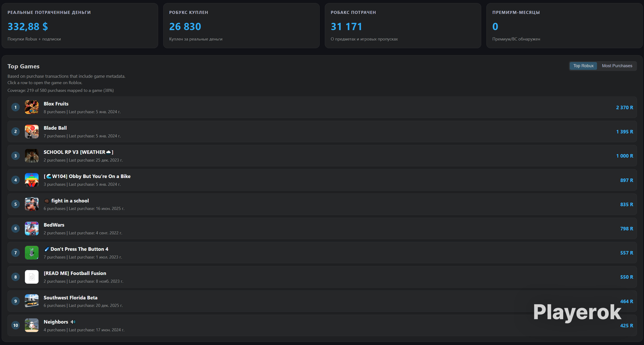Open the Blox Fruits game icon

pos(32,107)
